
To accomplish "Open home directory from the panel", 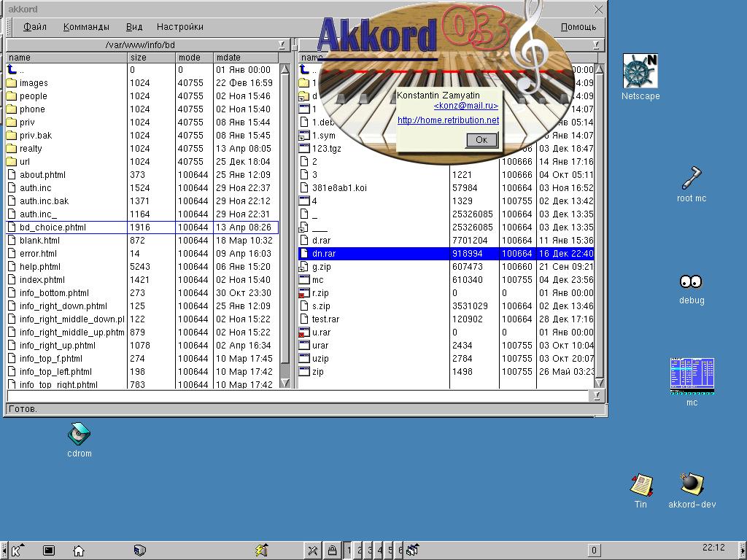I will (x=79, y=551).
